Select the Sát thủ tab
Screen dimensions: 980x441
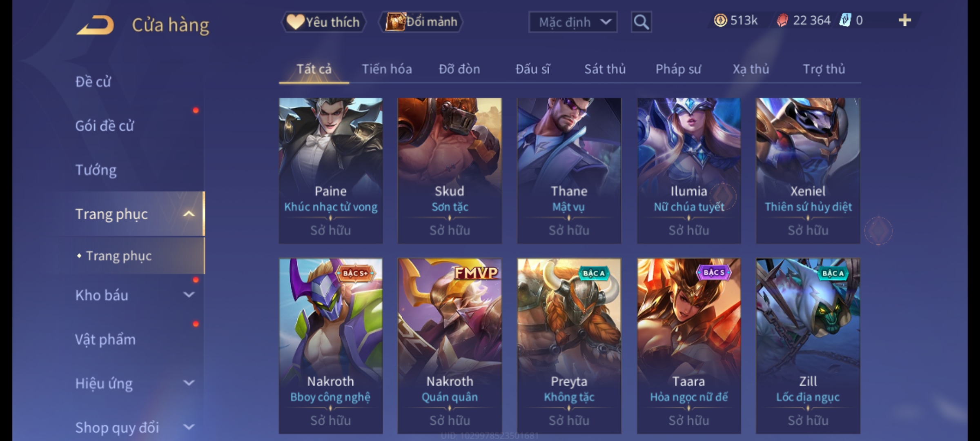coord(605,69)
